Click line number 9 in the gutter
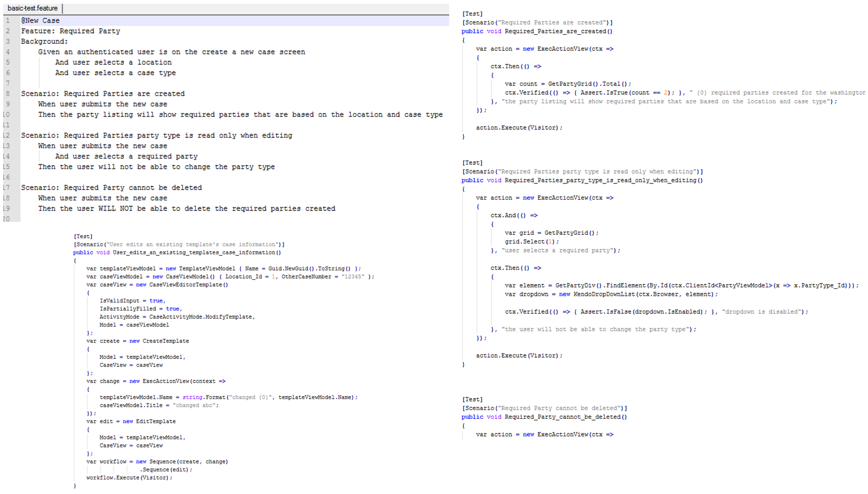The height and width of the screenshot is (494, 868). (8, 104)
